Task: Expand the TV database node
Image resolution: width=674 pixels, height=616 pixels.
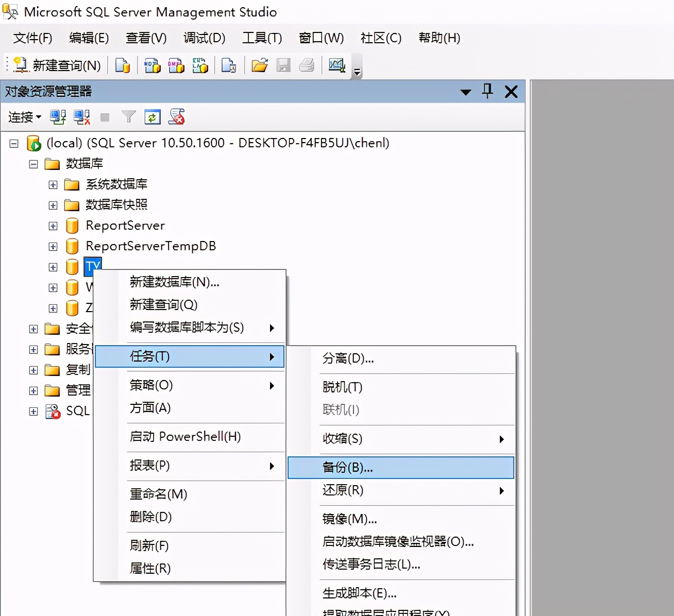Action: [x=53, y=267]
